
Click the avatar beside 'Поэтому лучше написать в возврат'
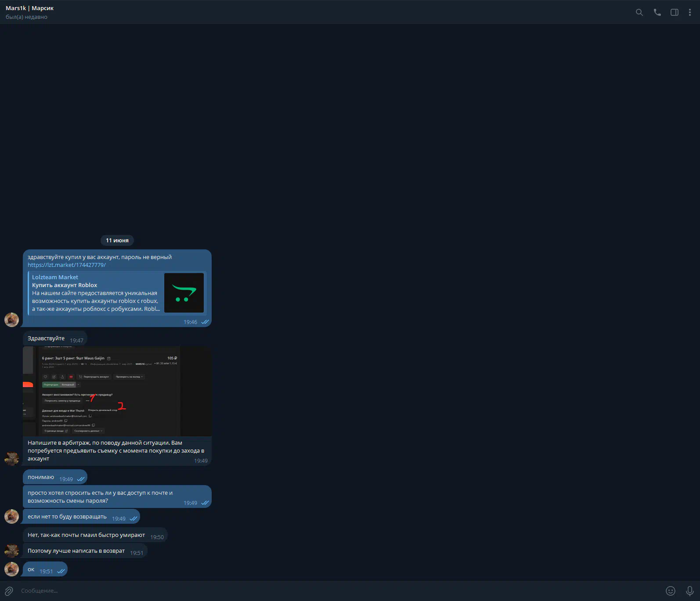pos(11,551)
